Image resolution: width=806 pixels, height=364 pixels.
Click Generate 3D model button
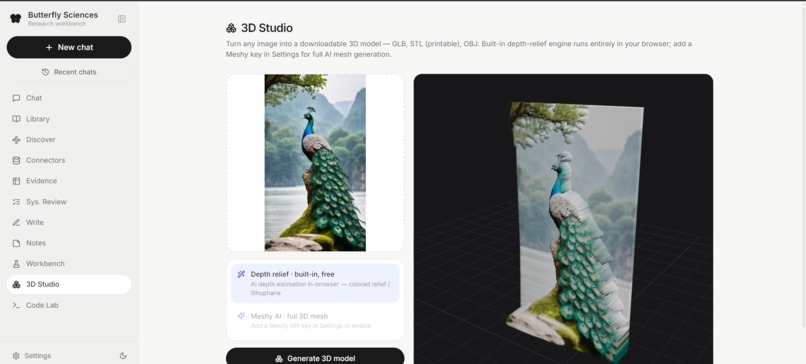pos(315,357)
